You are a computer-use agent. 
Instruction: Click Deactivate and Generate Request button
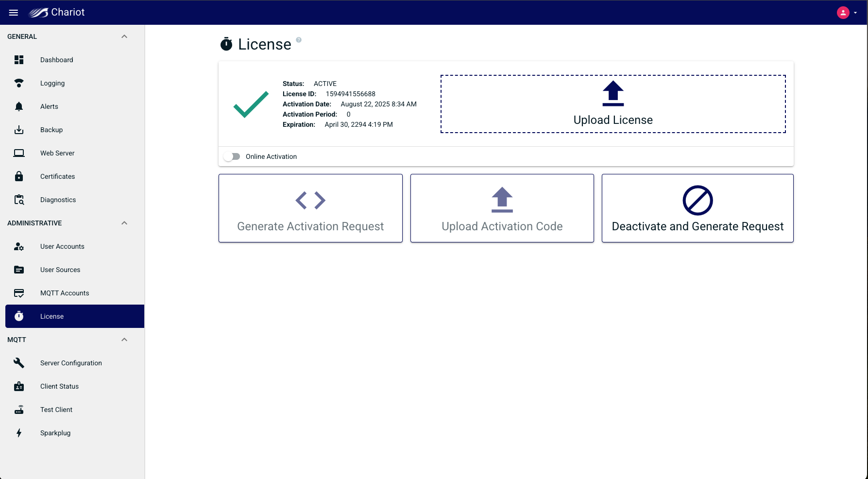[698, 208]
